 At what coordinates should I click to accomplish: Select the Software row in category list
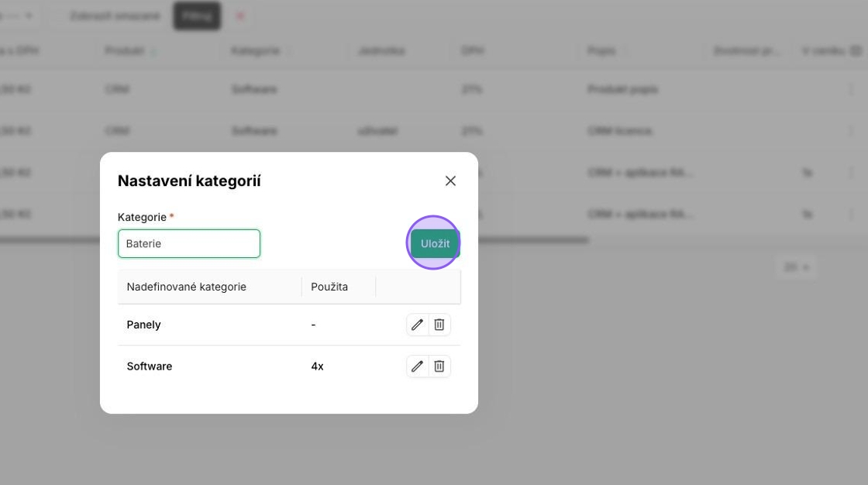pos(150,366)
